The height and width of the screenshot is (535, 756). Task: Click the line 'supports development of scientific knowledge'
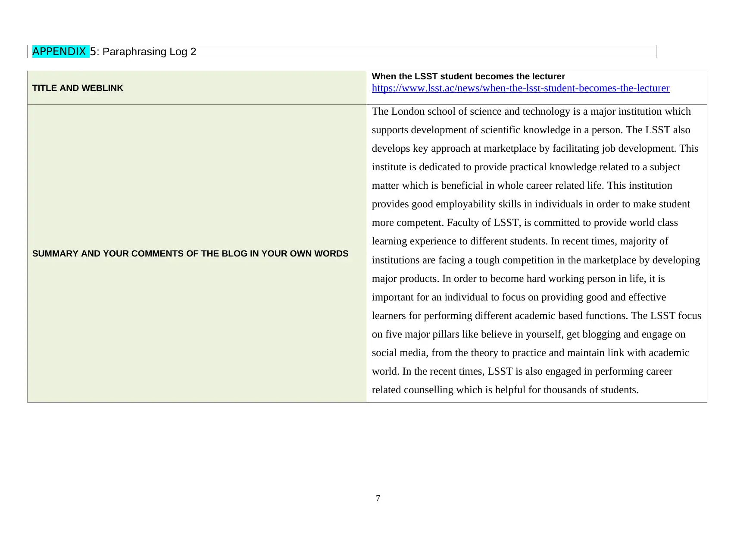click(x=531, y=130)
